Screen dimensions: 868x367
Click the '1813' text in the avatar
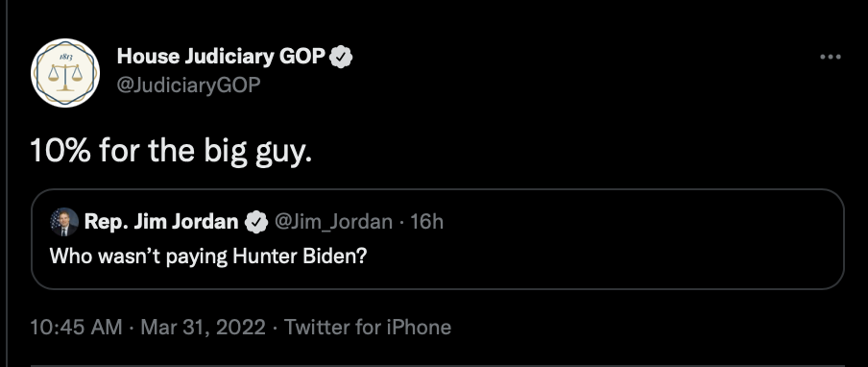(x=64, y=57)
